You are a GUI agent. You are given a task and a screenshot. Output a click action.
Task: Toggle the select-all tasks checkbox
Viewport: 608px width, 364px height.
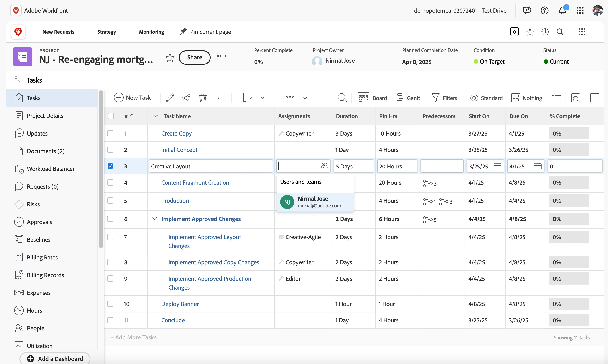coord(111,116)
